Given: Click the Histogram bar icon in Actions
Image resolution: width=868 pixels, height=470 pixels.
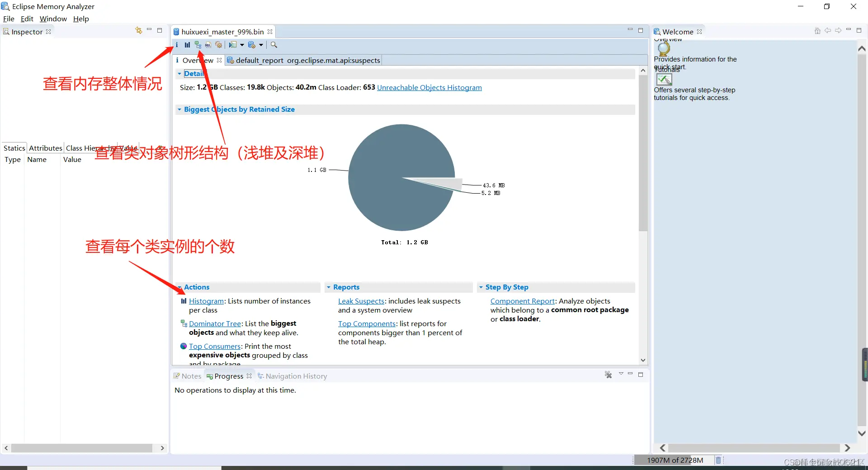Looking at the screenshot, I should coord(184,301).
